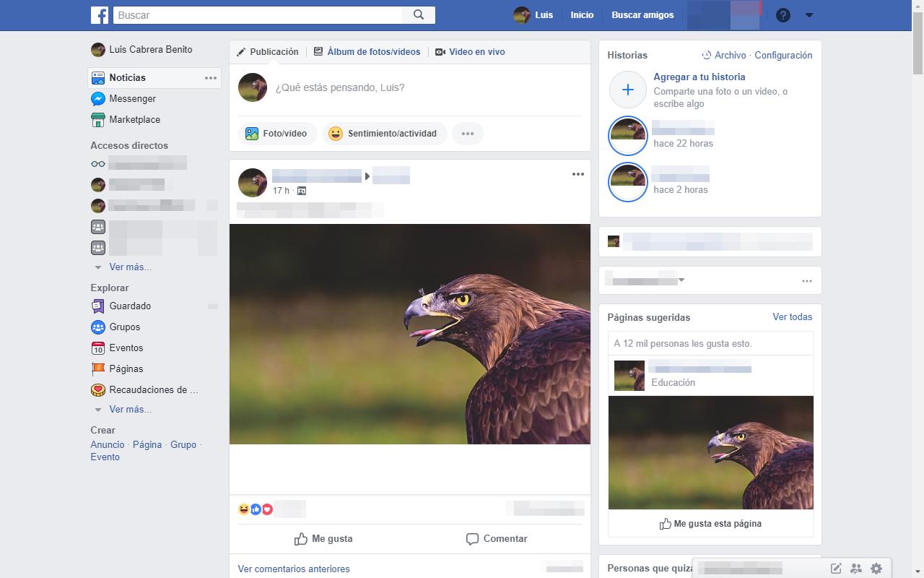Expand 'Ver más...' under Explorar
924x578 pixels.
[130, 410]
